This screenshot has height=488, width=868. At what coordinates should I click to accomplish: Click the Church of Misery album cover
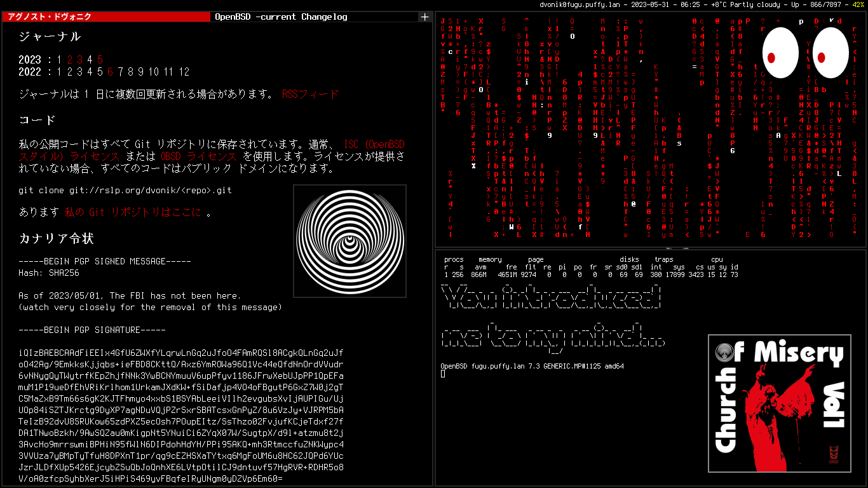[x=780, y=403]
